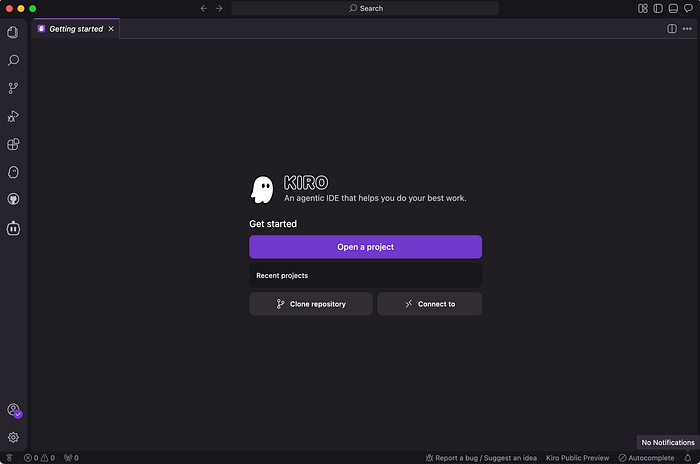Screen dimensions: 700x464
Task: Go forward with the right arrow
Action: pos(219,8)
